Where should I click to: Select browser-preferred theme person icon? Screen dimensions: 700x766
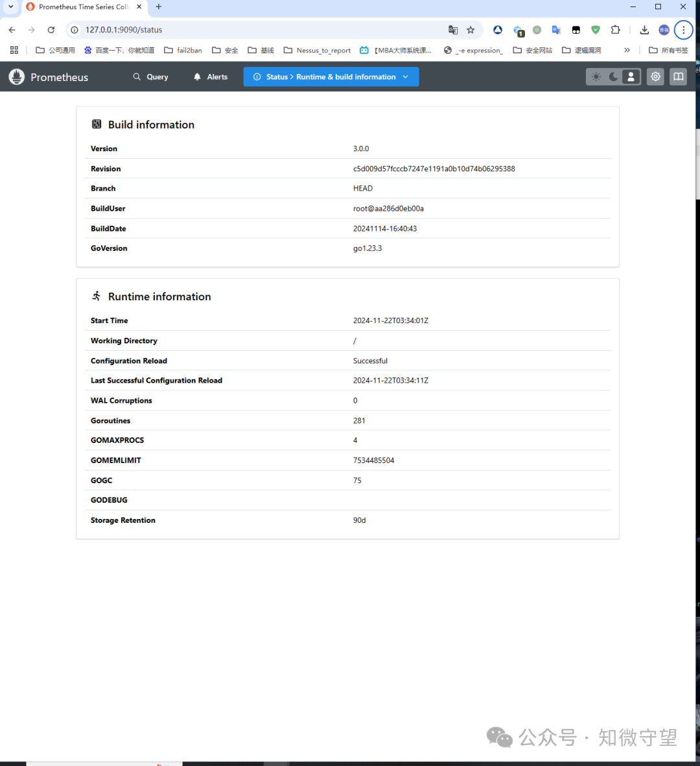[x=631, y=77]
